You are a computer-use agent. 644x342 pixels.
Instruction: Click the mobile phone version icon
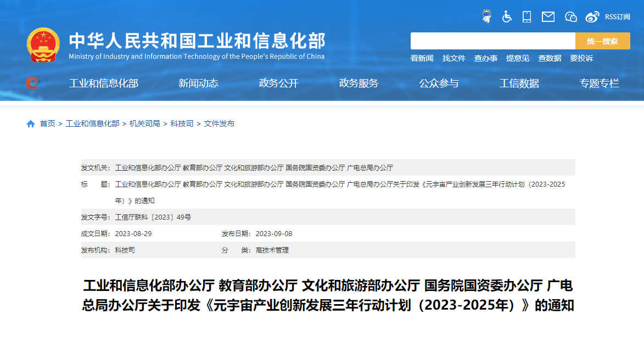[527, 16]
